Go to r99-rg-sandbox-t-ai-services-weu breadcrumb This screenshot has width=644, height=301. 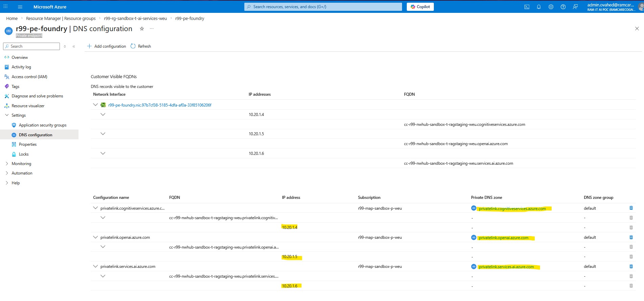tap(135, 19)
